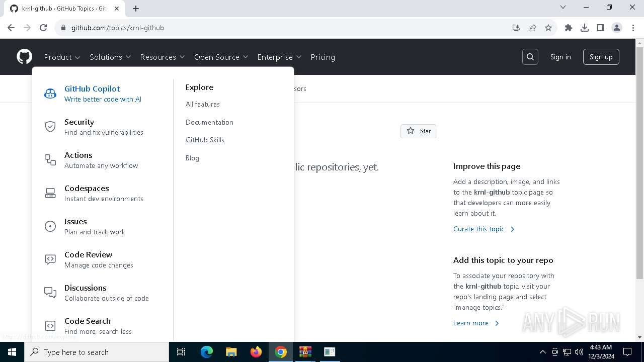Screen dimensions: 644x362
Task: Click the Discussions speech bubble icon
Action: point(50,293)
